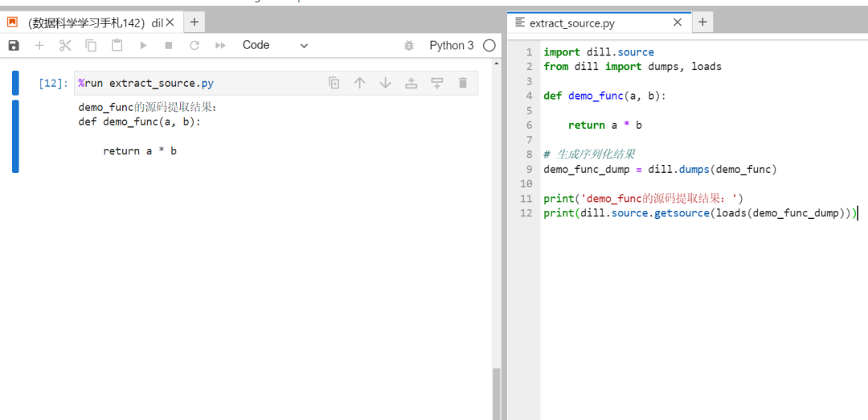Select the extract_source.py editor tab
This screenshot has width=868, height=420.
[x=599, y=23]
